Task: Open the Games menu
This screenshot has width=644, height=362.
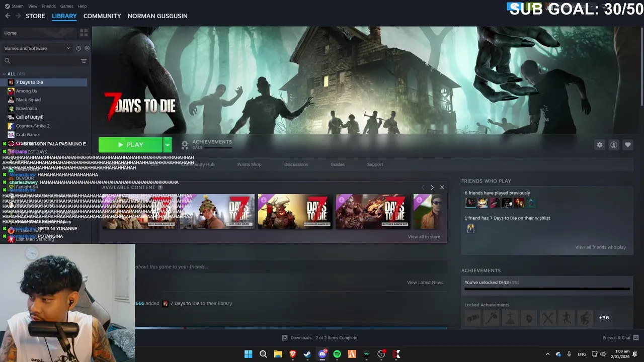Action: (x=66, y=6)
